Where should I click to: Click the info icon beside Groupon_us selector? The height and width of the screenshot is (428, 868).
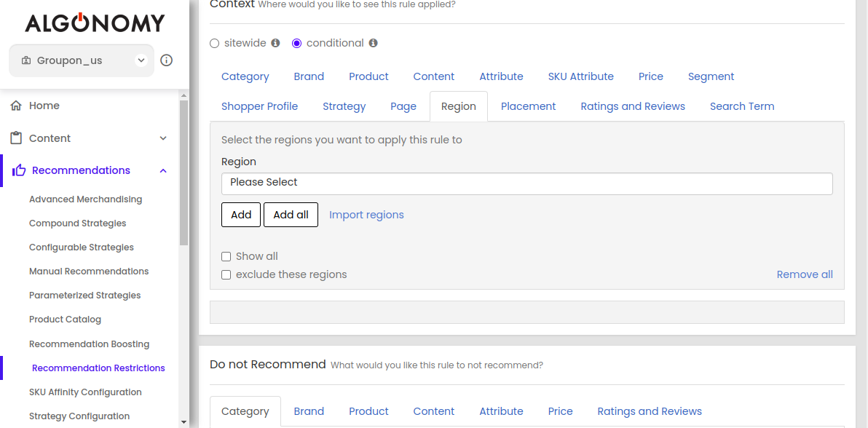point(166,60)
